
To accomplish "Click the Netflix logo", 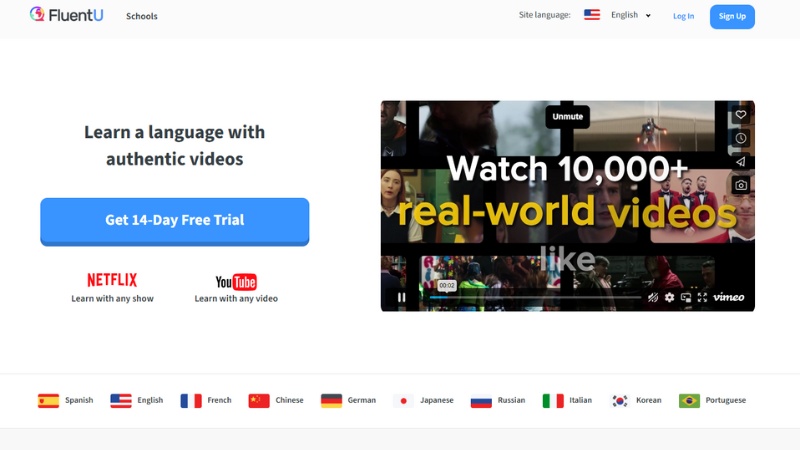I will click(112, 280).
